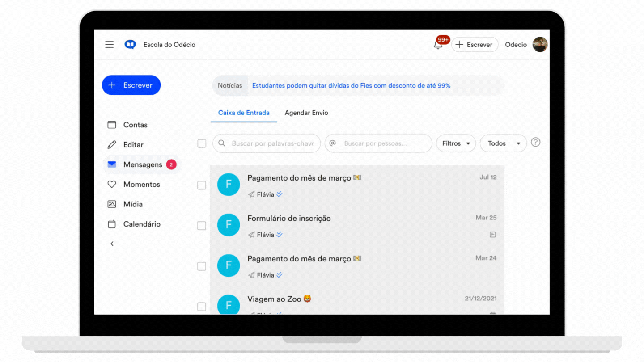This screenshot has width=644, height=362.
Task: Check the box for Viagem ao Zoo
Action: [x=202, y=307]
